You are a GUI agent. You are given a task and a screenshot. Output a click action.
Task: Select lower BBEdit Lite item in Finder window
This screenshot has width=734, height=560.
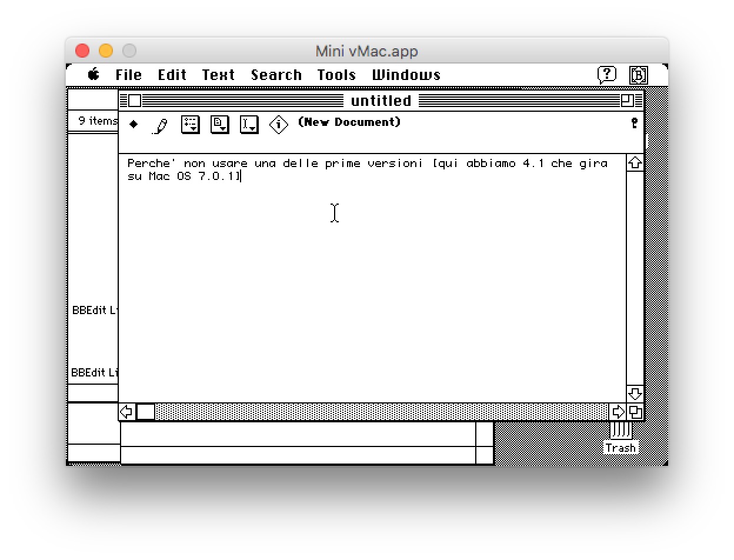95,372
